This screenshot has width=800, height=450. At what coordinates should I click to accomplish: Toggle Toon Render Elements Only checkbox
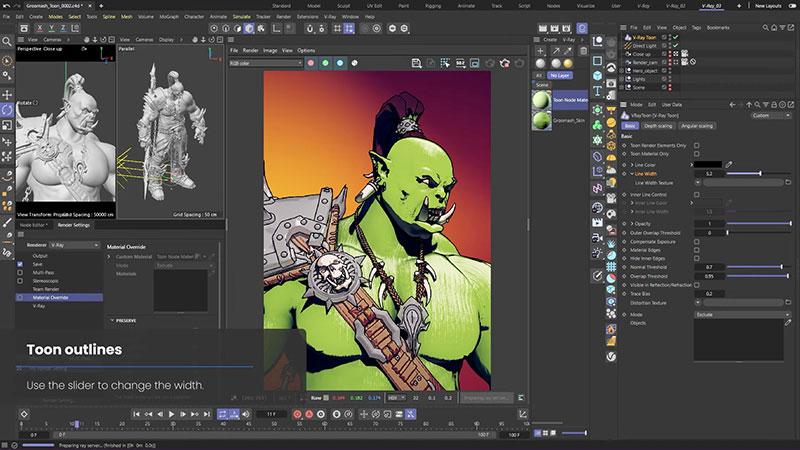coord(696,145)
